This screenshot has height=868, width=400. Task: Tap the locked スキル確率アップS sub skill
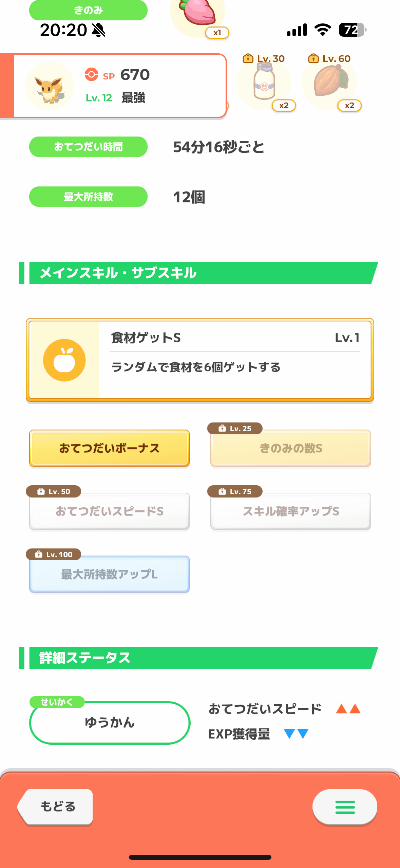290,511
